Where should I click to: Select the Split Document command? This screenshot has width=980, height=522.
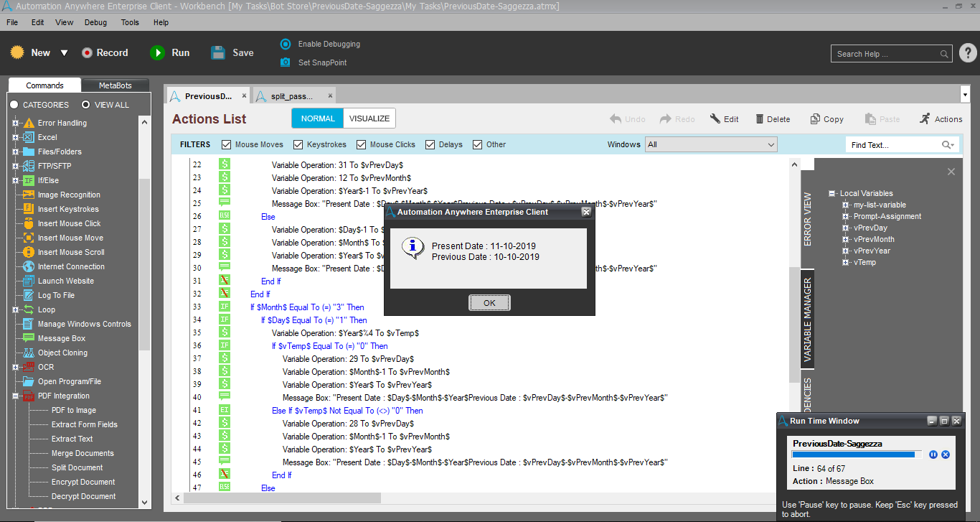77,467
